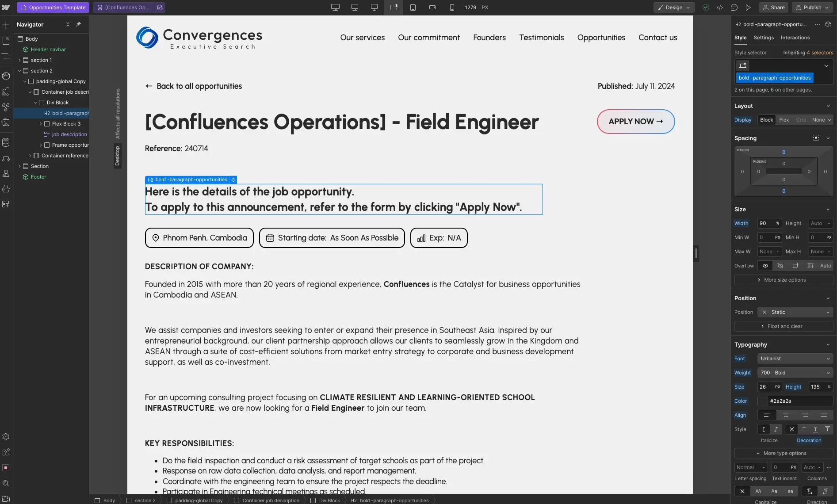The width and height of the screenshot is (837, 504).
Task: Set Display to Block
Action: tap(767, 120)
